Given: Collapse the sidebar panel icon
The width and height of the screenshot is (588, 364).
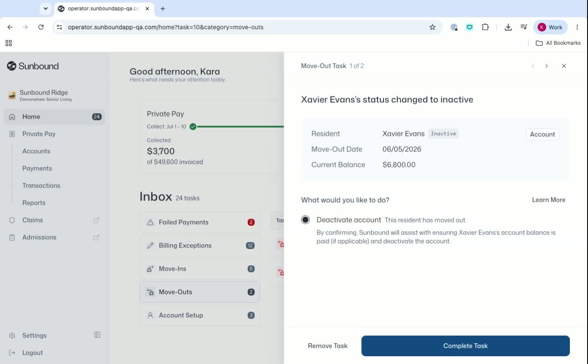Looking at the screenshot, I should (x=97, y=335).
